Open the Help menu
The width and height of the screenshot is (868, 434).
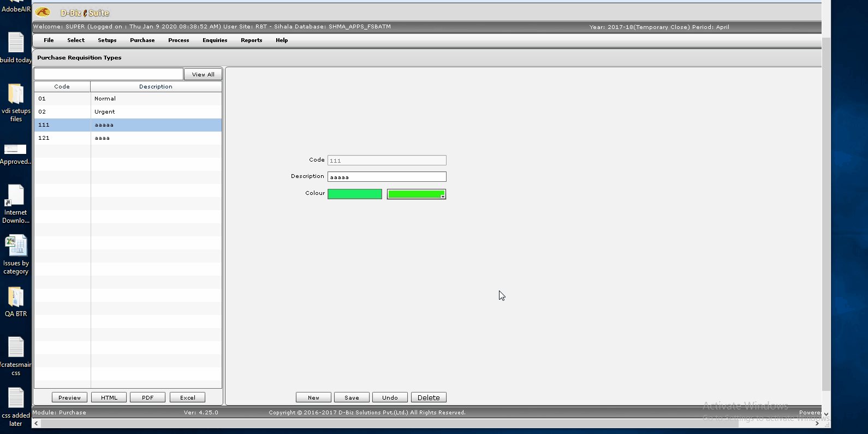pyautogui.click(x=282, y=40)
